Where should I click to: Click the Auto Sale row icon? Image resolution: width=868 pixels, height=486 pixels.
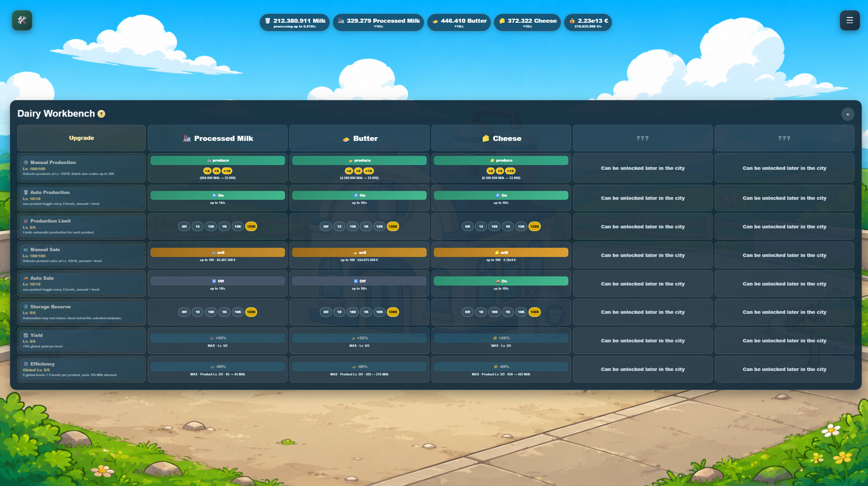26,278
